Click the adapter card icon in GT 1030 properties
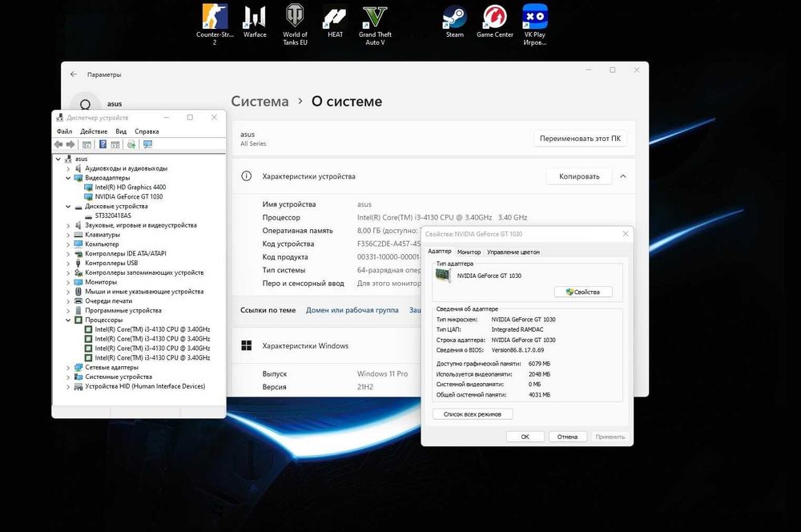This screenshot has height=532, width=801. [443, 276]
